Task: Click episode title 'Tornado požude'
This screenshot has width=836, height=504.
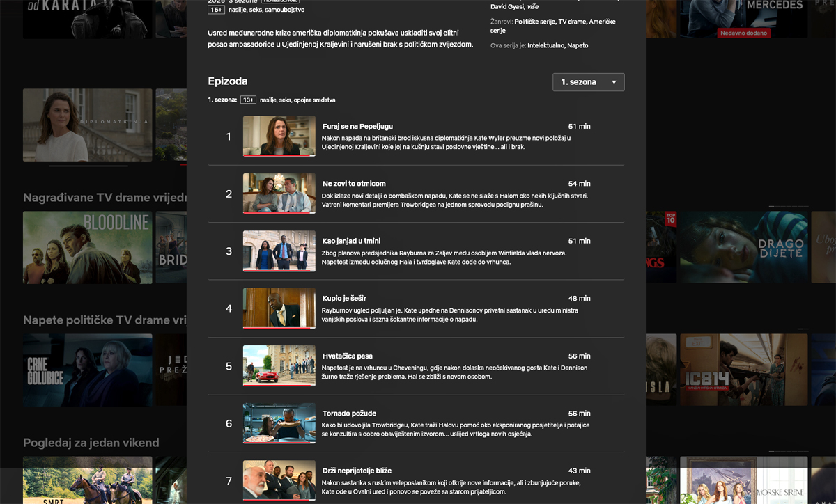Action: point(349,413)
